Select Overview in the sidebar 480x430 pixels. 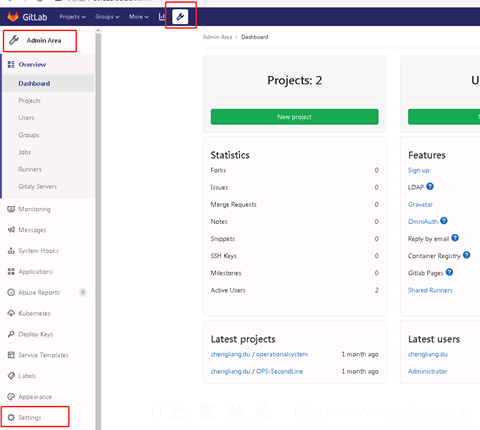pos(32,64)
